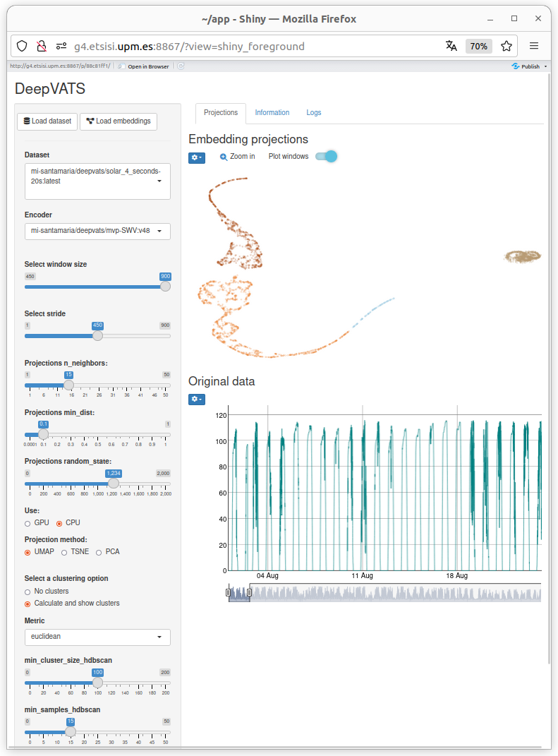Viewport: 558px width, 756px height.
Task: Click the Plot windows label
Action: point(288,157)
